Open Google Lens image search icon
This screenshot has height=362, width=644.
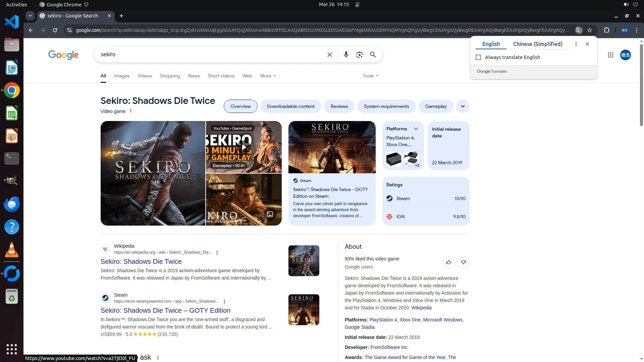[359, 55]
